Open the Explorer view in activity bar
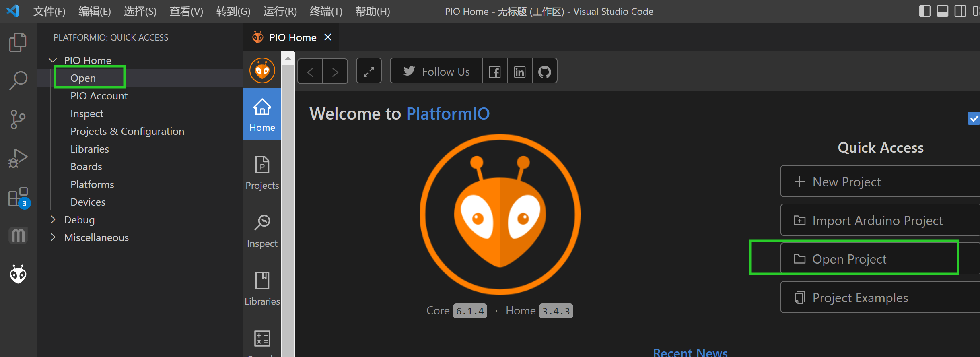The height and width of the screenshot is (357, 980). [x=18, y=42]
